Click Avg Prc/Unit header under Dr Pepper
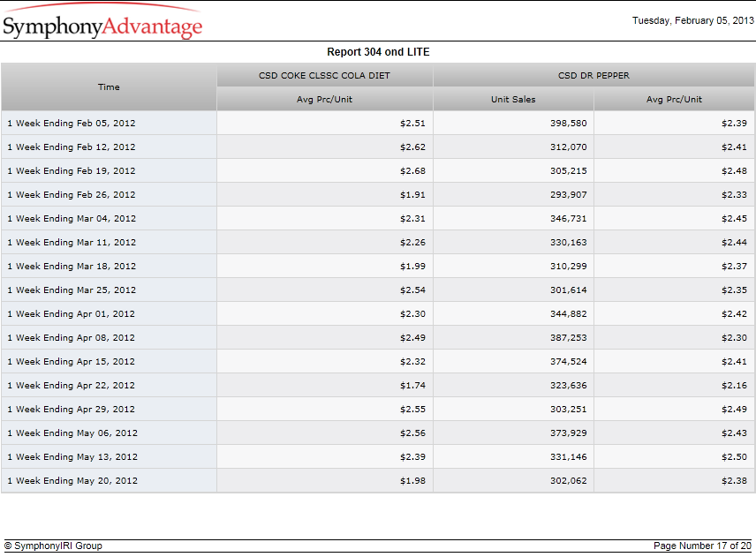The image size is (756, 557). (674, 99)
